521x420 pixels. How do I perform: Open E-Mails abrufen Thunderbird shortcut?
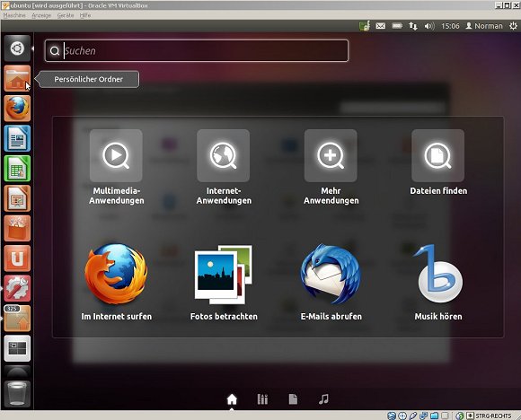331,282
